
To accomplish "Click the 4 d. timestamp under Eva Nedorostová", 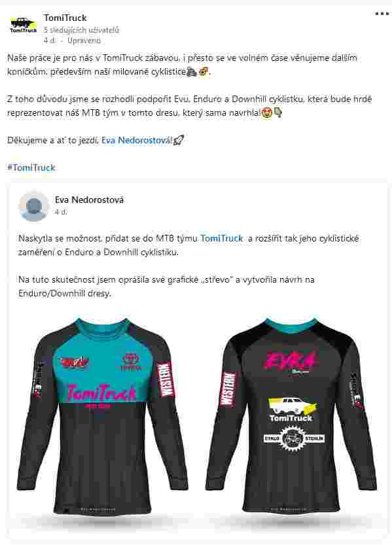I will pos(61,212).
